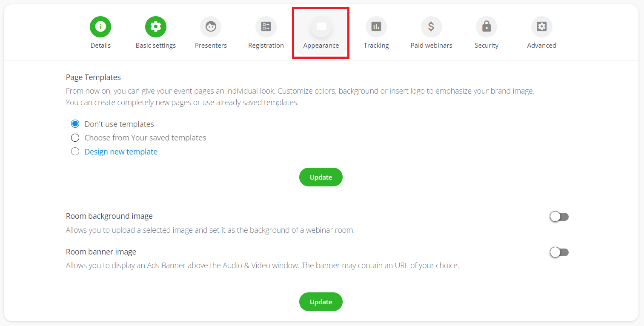Turn on the Room banner image switch

click(x=559, y=252)
